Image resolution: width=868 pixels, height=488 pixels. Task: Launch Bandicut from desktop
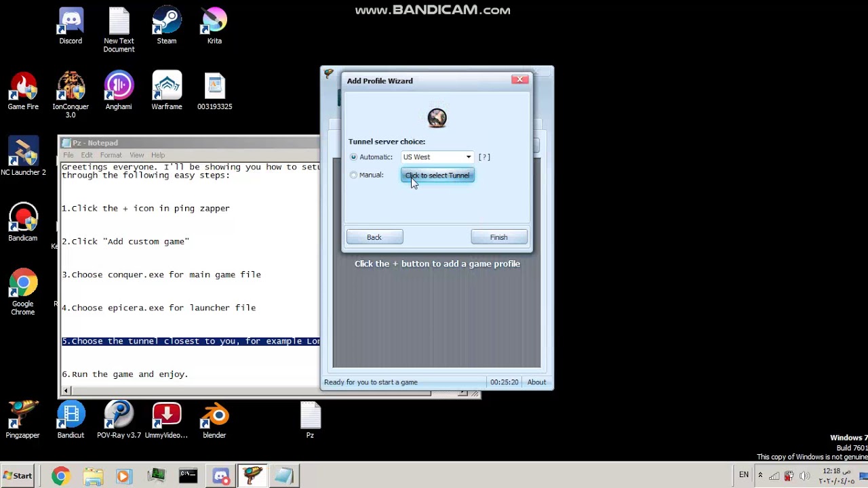[x=71, y=420]
